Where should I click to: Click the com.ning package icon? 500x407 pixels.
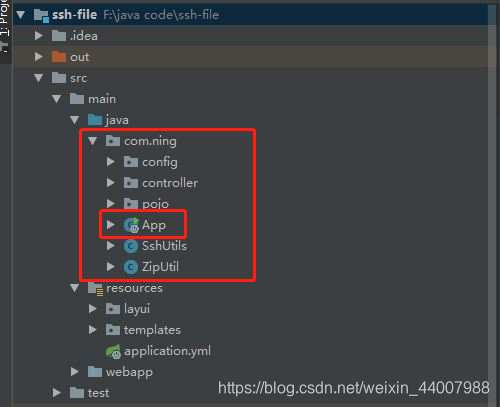coord(113,141)
